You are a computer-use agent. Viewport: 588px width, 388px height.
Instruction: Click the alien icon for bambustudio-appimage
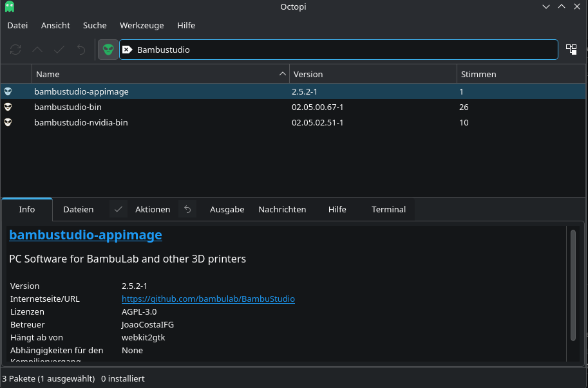[8, 91]
